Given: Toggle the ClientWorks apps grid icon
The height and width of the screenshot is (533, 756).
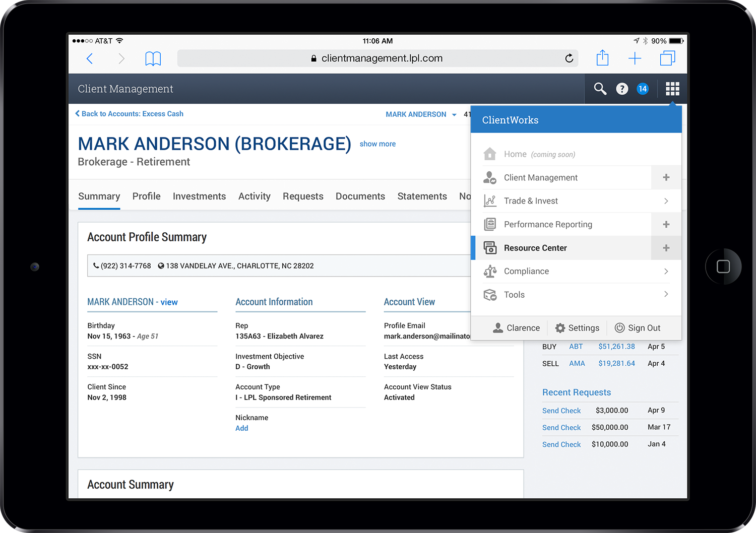Looking at the screenshot, I should 672,89.
